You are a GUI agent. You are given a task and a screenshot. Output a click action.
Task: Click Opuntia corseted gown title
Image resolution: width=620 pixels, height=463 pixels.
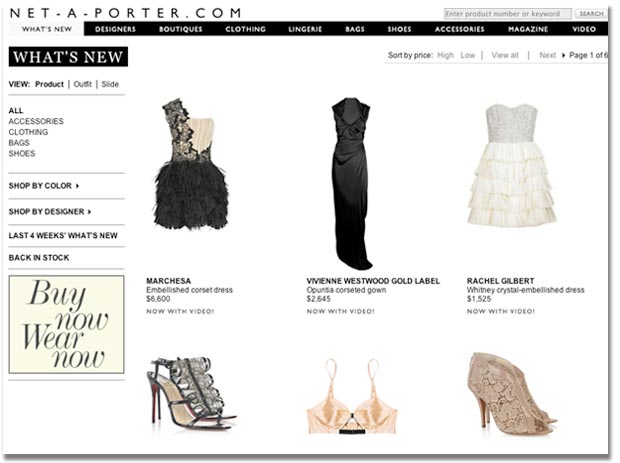point(346,290)
